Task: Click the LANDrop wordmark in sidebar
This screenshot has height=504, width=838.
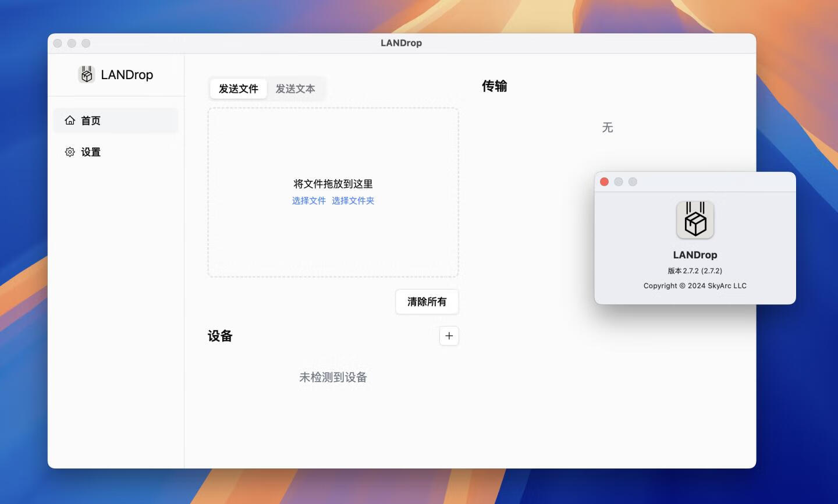Action: 127,74
